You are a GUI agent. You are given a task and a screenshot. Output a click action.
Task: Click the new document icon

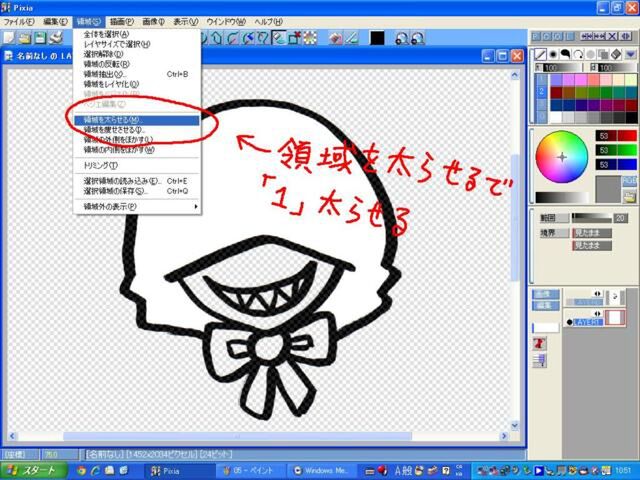point(9,38)
